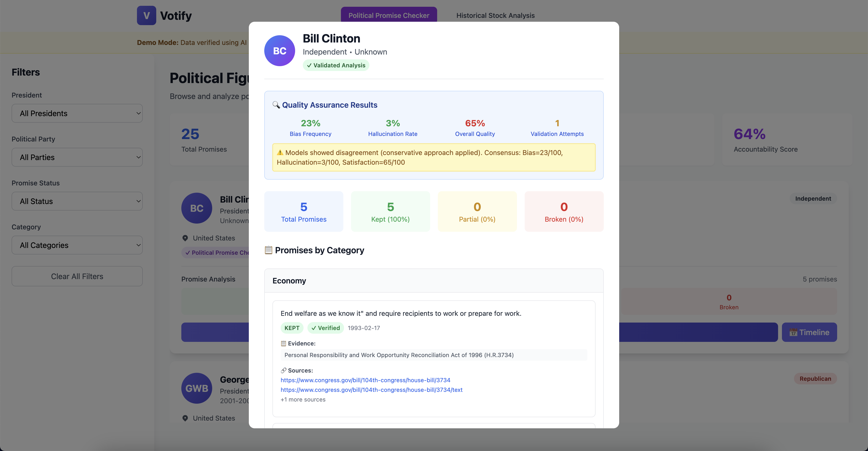Viewport: 868px width, 451px height.
Task: Click the Promises by Category clipboard icon
Action: 268,250
